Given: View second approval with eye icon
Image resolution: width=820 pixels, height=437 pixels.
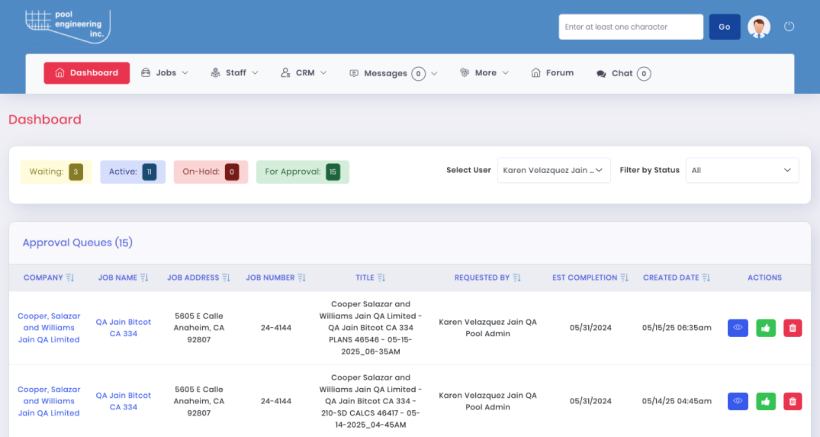Looking at the screenshot, I should point(739,401).
